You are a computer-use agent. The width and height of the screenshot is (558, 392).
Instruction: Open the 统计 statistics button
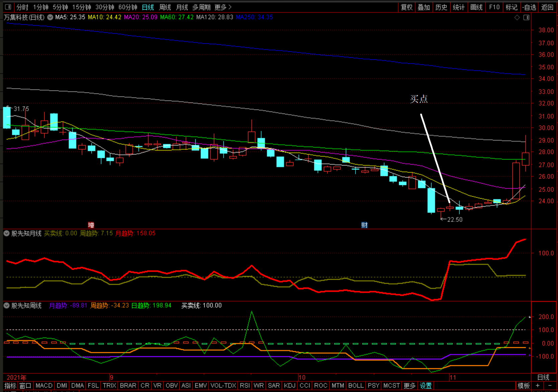[459, 7]
